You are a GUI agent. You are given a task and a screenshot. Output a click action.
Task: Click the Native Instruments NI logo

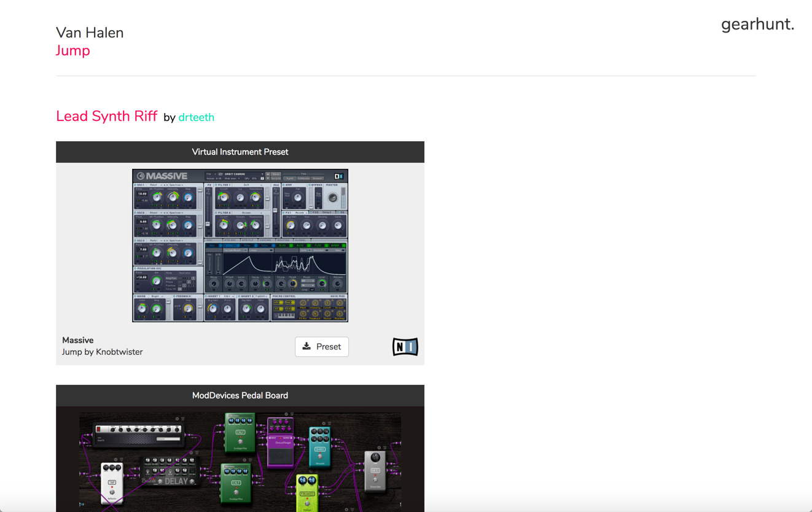[405, 347]
